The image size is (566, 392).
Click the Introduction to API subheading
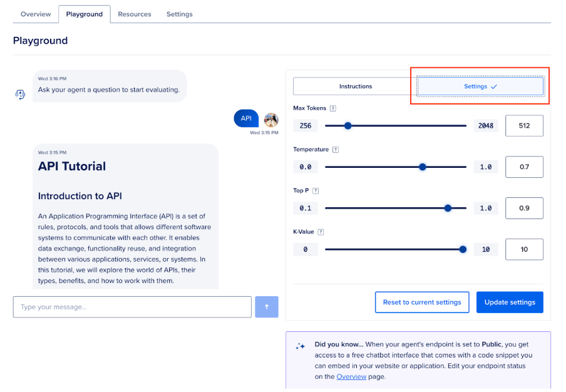80,196
